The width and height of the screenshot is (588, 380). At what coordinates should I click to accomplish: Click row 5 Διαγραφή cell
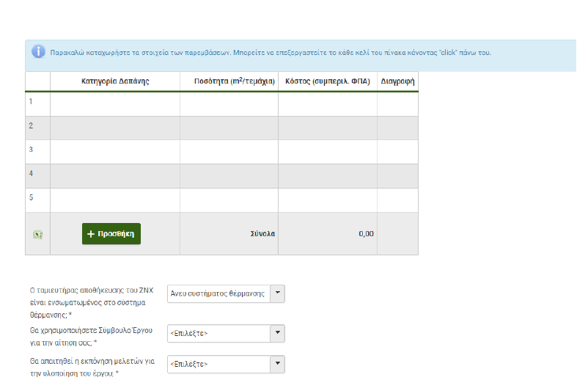click(x=397, y=200)
